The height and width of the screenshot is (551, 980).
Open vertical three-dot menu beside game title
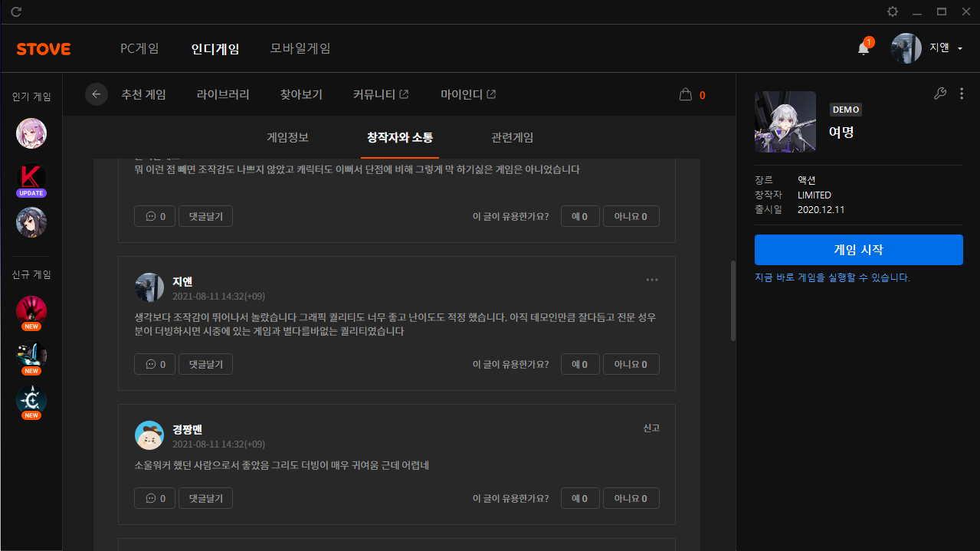962,93
